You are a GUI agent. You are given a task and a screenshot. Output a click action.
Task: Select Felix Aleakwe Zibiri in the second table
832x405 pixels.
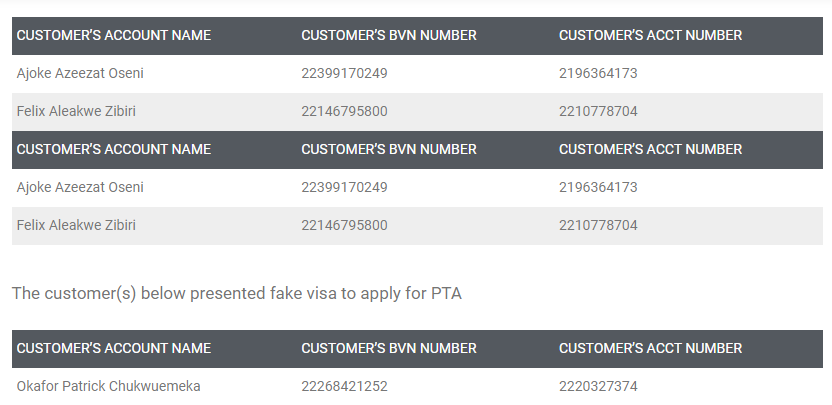point(76,226)
